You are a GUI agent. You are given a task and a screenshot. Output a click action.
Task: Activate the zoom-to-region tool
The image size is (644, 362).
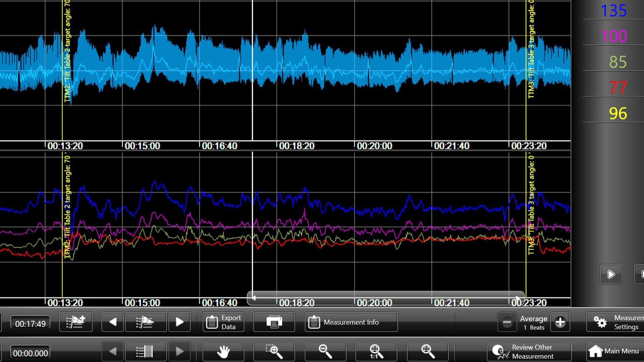(274, 351)
